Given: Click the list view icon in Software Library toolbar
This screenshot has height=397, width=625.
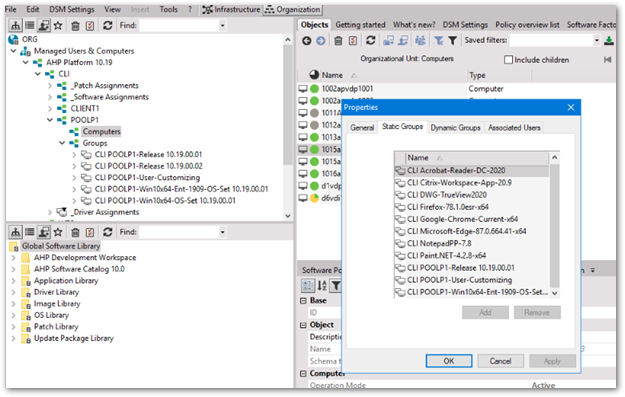Looking at the screenshot, I should (x=29, y=232).
